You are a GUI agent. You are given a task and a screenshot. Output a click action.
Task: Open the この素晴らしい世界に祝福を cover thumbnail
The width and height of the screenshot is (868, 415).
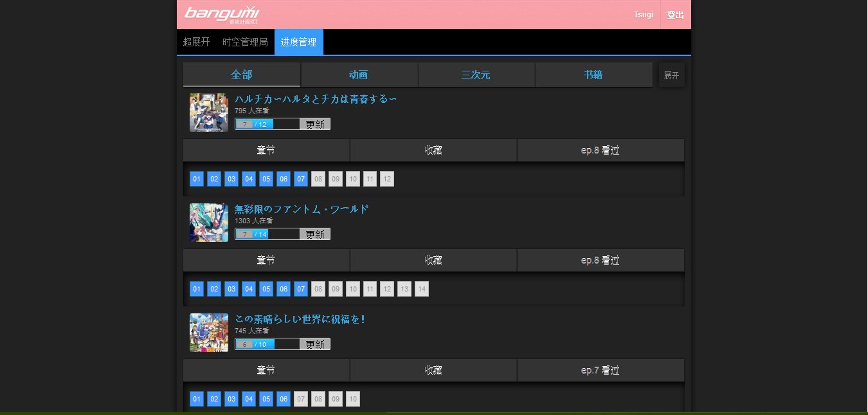click(x=208, y=333)
